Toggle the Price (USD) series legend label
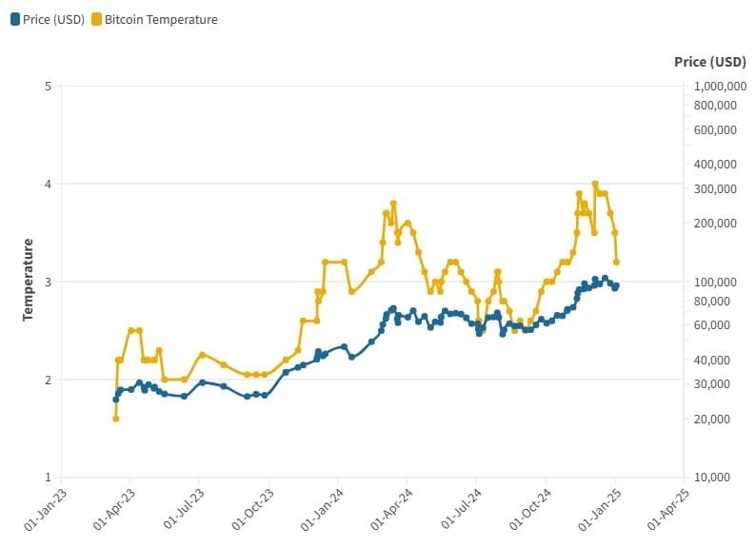The width and height of the screenshot is (756, 547). (x=53, y=19)
